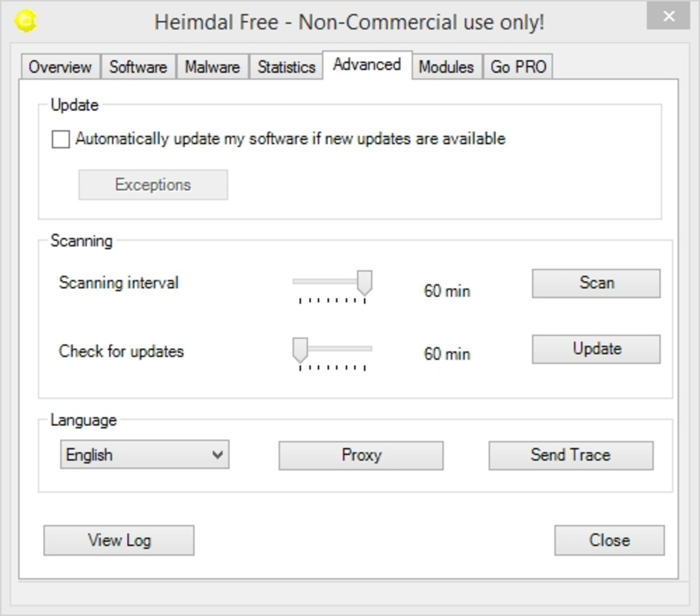The image size is (700, 616).
Task: Close the Heimdal window with X
Action: pos(668,16)
